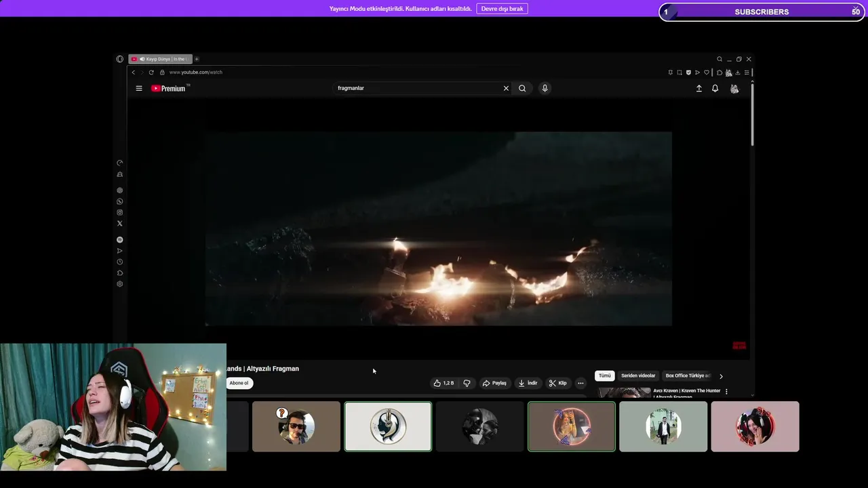
Task: View site info via the padlock icon
Action: pyautogui.click(x=162, y=73)
